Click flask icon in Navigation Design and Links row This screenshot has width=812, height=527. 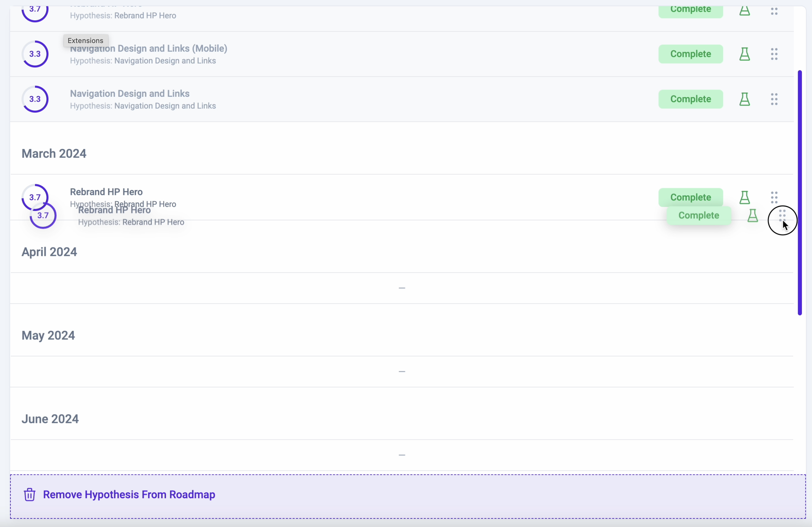[744, 99]
